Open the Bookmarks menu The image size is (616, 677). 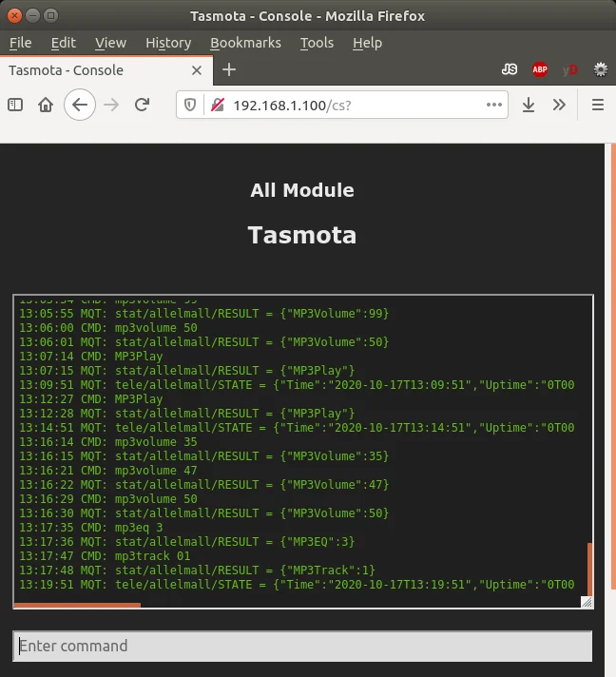245,43
